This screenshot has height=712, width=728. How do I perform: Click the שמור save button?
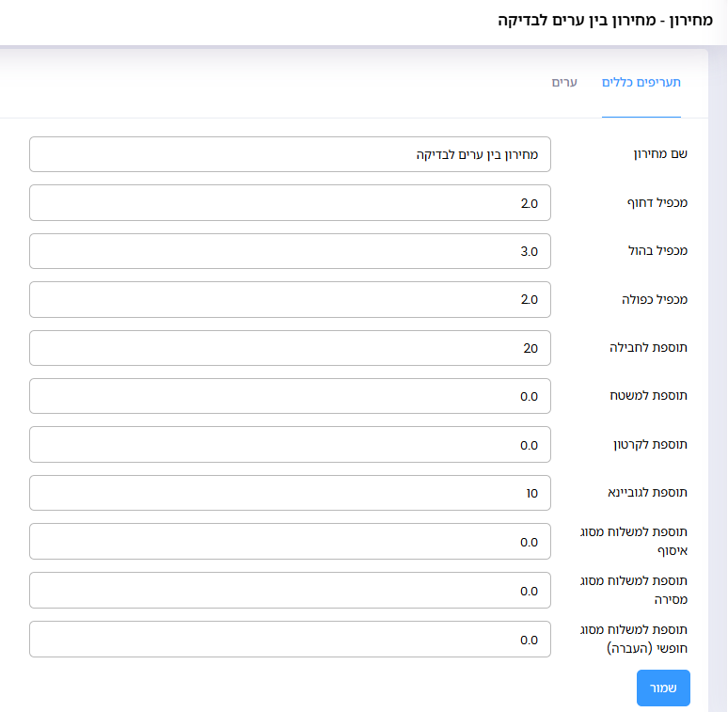(x=663, y=688)
